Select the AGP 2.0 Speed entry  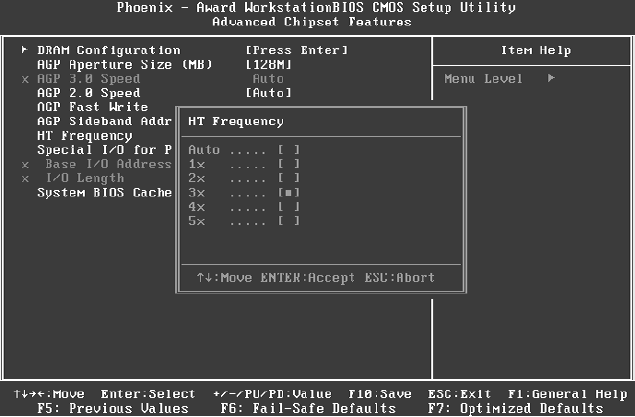click(89, 93)
